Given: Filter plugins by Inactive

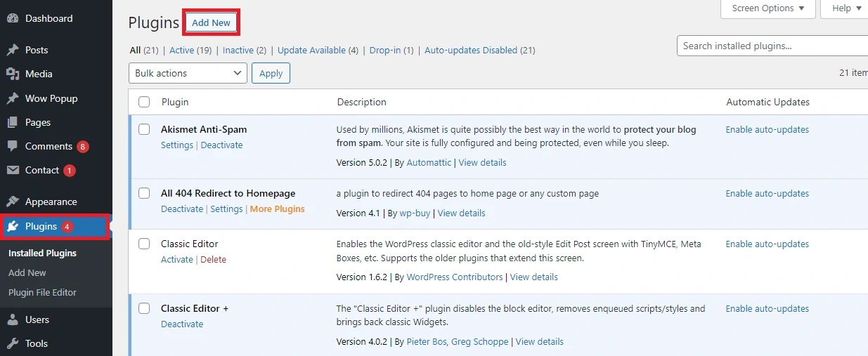Looking at the screenshot, I should (238, 51).
